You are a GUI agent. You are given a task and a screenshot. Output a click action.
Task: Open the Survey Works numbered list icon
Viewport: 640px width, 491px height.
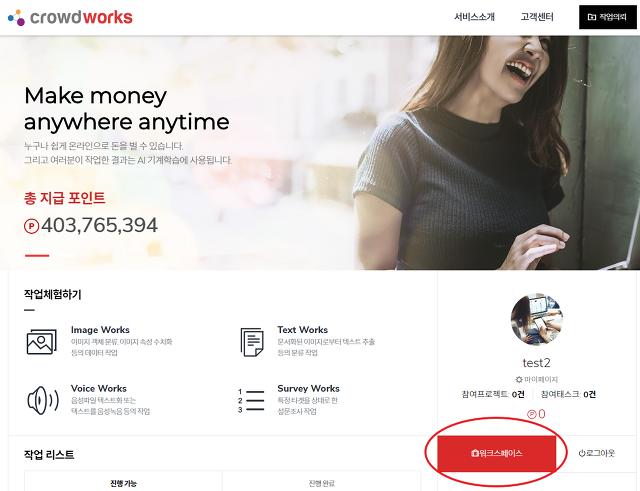click(x=251, y=401)
